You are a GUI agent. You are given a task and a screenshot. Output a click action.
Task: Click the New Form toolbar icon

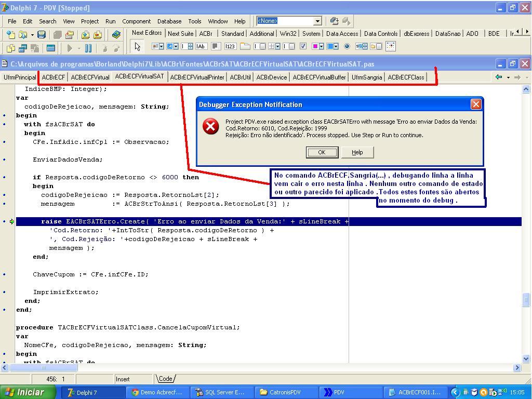(51, 48)
